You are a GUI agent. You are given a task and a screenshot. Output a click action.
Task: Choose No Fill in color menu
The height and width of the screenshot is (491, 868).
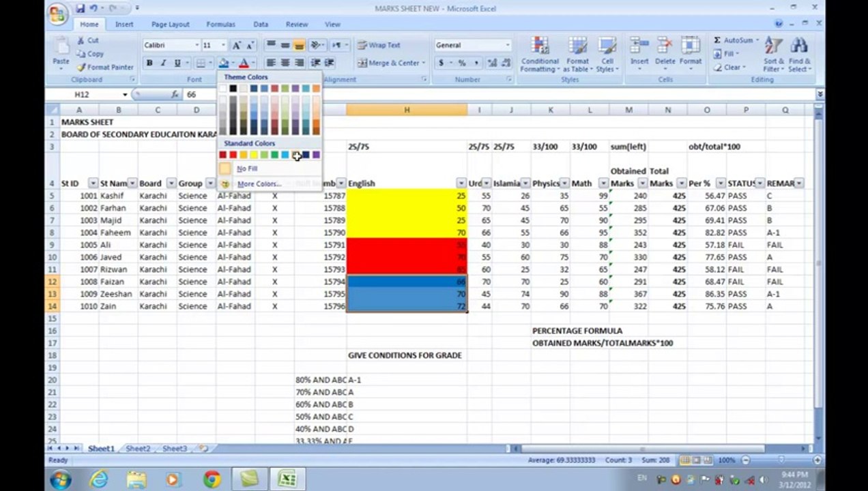coord(270,168)
